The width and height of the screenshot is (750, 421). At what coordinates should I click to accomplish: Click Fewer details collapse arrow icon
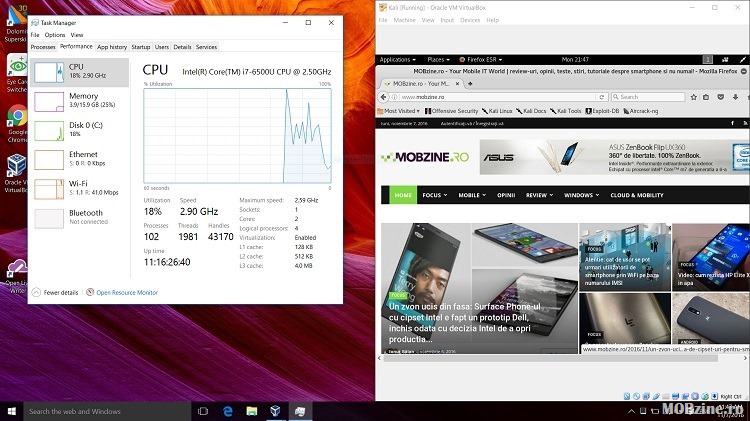(x=36, y=292)
